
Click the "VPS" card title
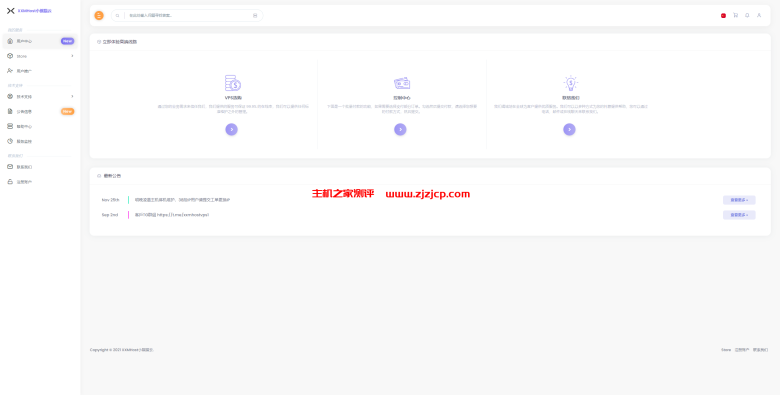(233, 98)
